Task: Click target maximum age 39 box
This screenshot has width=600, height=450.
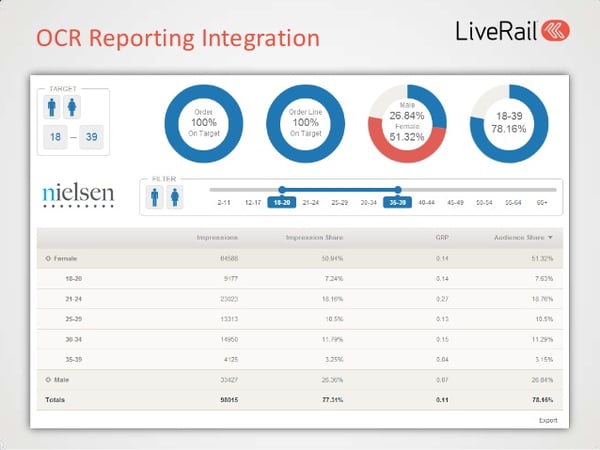Action: (91, 137)
